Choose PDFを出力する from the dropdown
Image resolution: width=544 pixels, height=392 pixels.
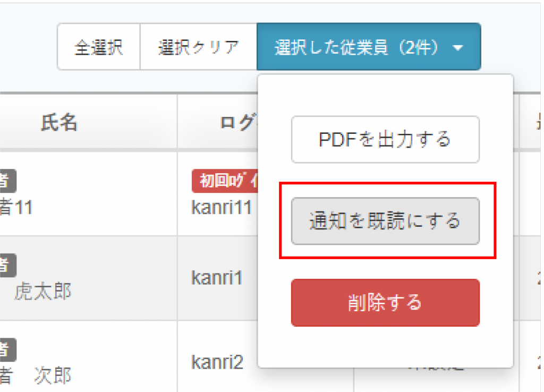click(385, 140)
